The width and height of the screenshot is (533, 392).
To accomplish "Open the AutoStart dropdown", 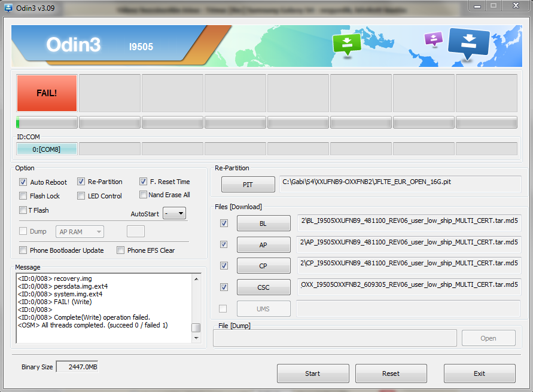I will click(x=175, y=213).
